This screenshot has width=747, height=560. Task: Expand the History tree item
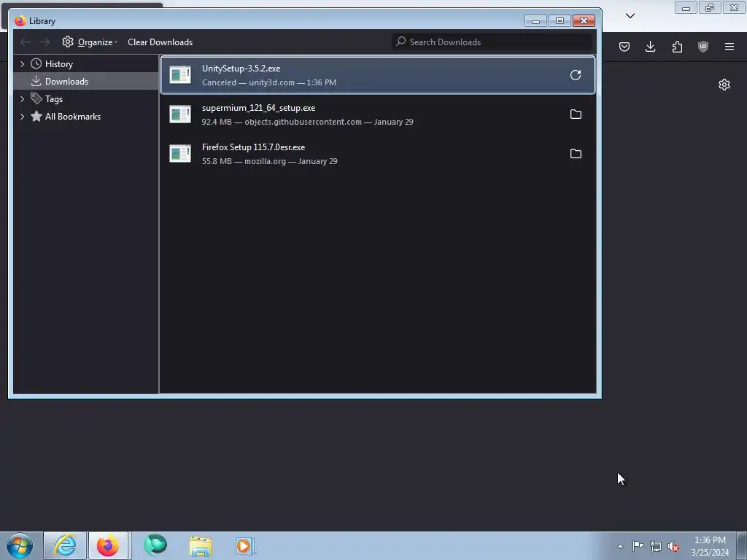(22, 64)
